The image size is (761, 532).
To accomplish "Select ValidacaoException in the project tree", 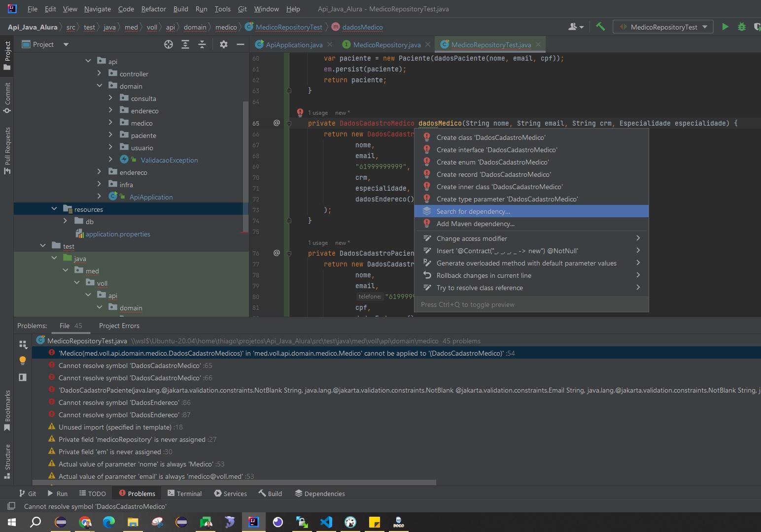I will pos(169,160).
